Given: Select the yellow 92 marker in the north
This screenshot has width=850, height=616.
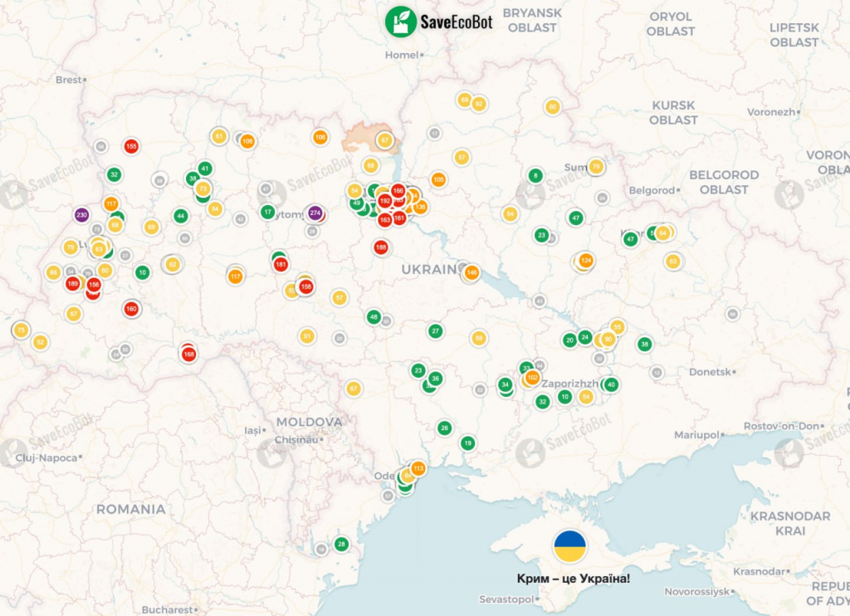Looking at the screenshot, I should 479,104.
